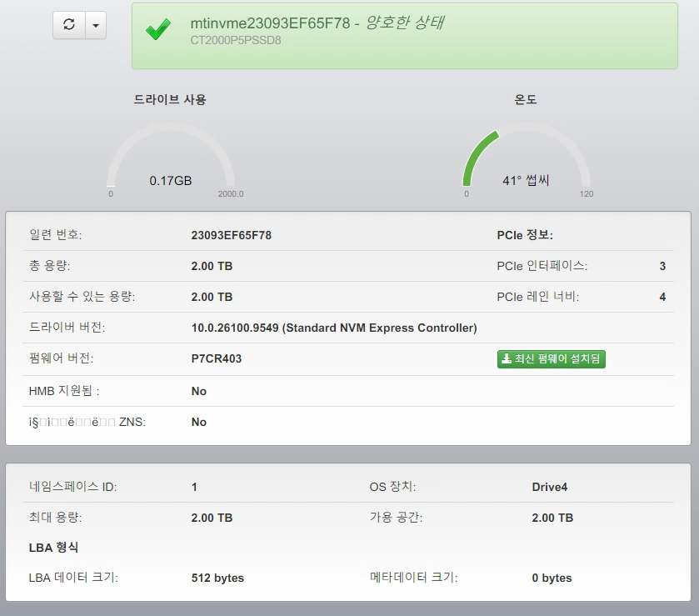Select 사용할 수 있는 용량 value 2.00 TB
This screenshot has width=699, height=616.
(x=212, y=297)
